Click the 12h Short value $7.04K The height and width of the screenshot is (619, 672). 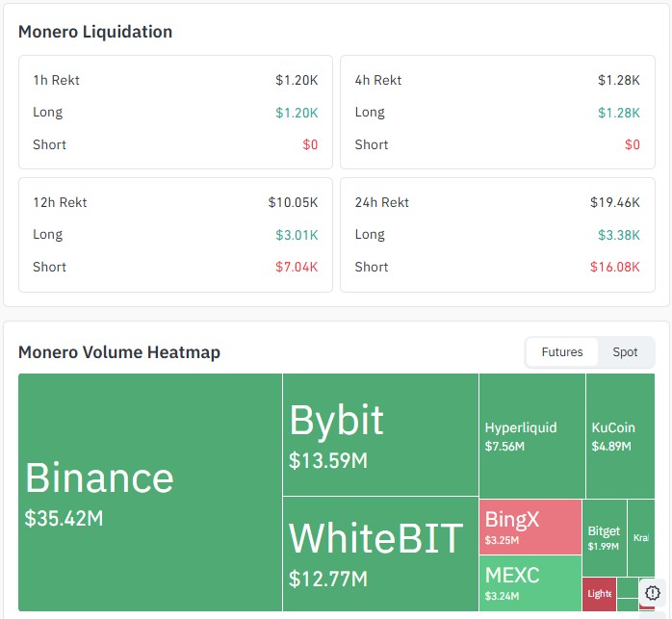(x=297, y=267)
